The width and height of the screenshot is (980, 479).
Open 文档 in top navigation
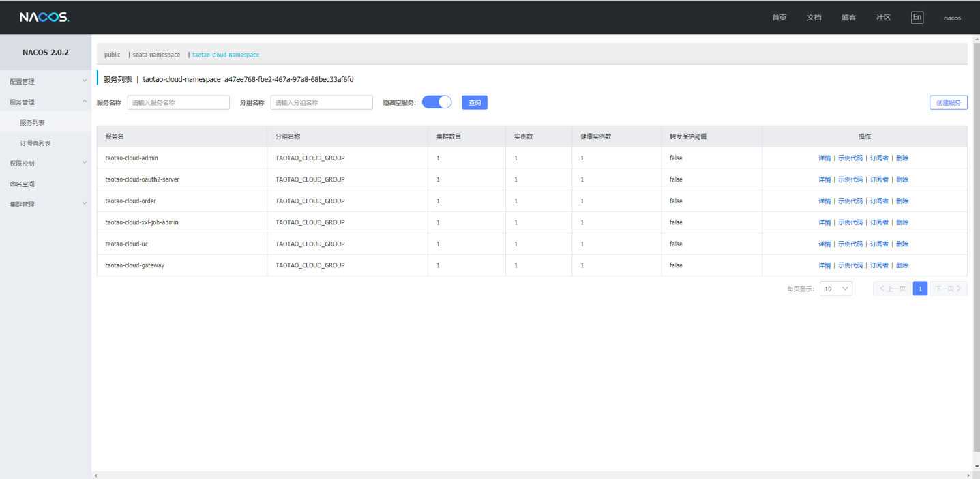[x=814, y=18]
